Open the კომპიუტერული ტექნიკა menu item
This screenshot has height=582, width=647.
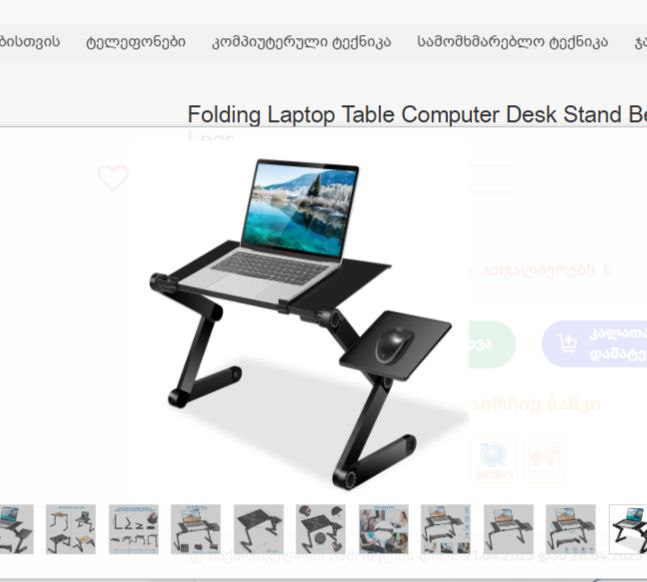301,42
